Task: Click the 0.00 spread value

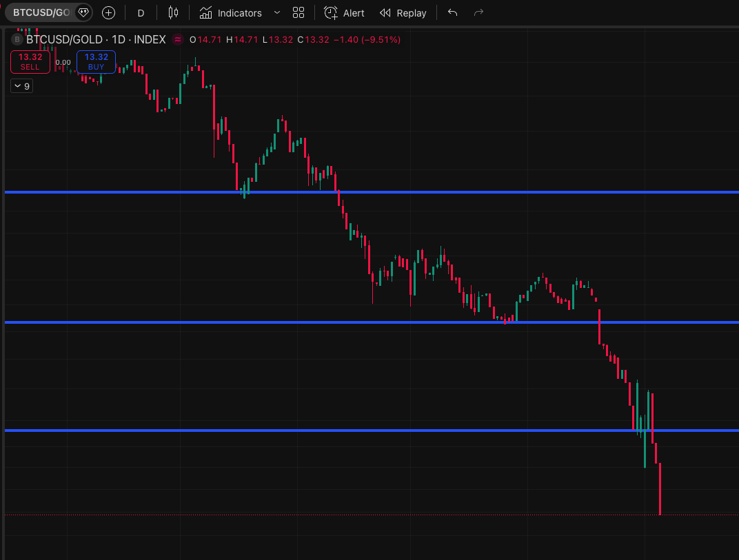Action: point(63,62)
